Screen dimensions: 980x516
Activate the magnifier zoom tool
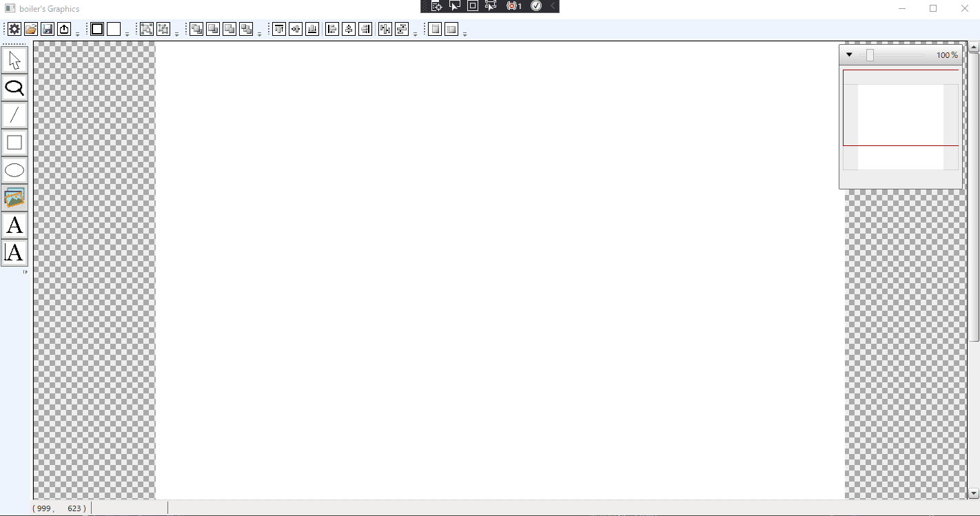click(14, 87)
